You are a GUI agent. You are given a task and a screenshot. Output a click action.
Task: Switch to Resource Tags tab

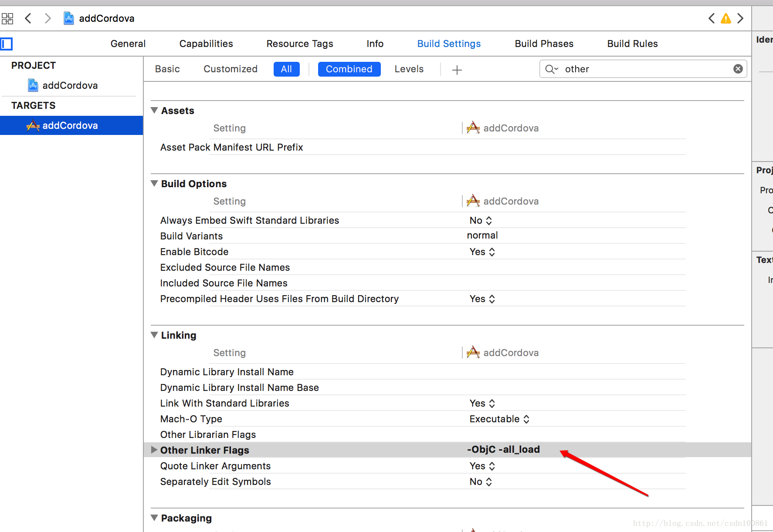click(300, 44)
